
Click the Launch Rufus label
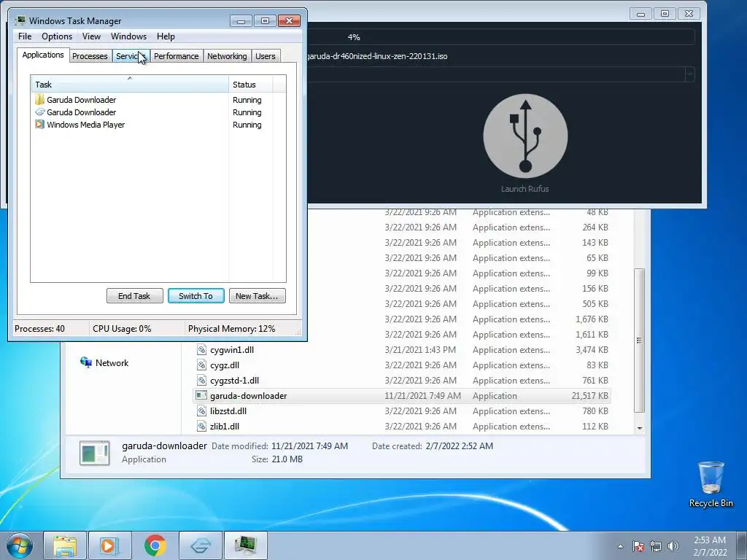click(525, 189)
